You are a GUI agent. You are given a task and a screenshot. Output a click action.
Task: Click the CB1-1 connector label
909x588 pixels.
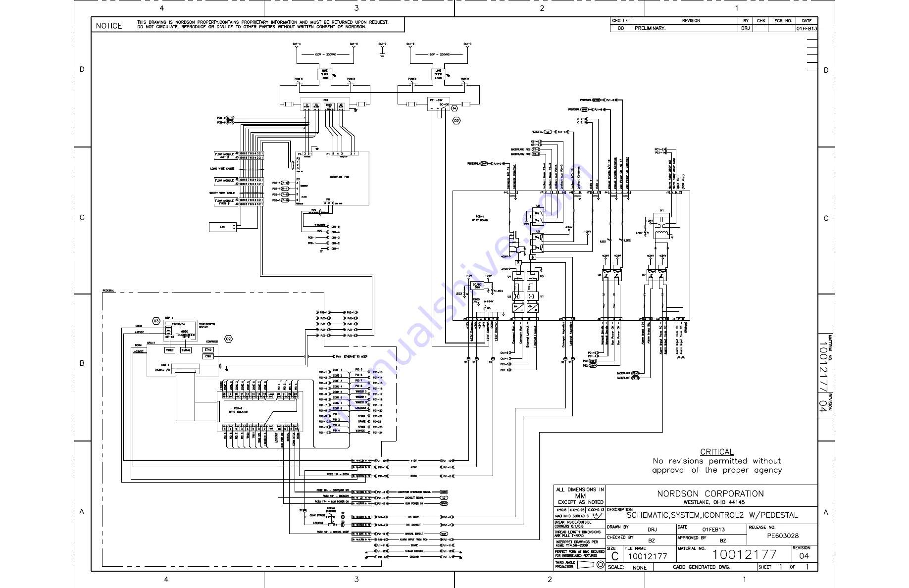point(336,248)
